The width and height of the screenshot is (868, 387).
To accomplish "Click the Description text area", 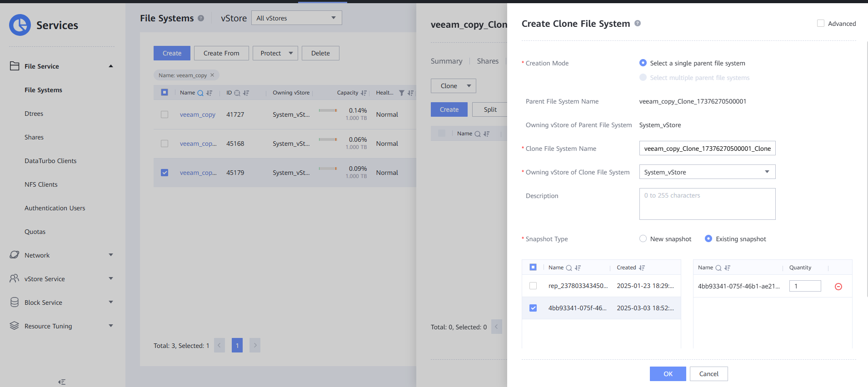I will point(707,204).
